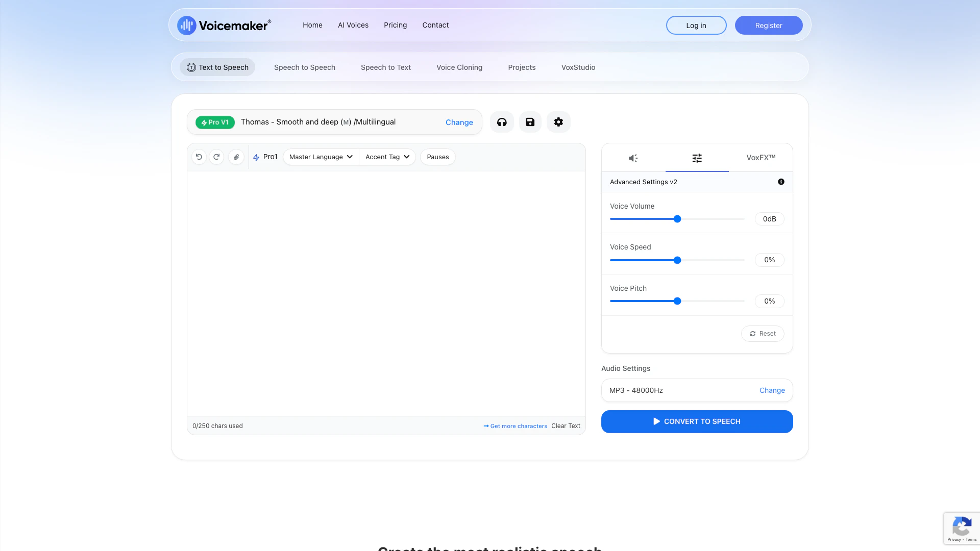Switch to the VoxFX tab
Image resolution: width=980 pixels, height=551 pixels.
pos(761,158)
